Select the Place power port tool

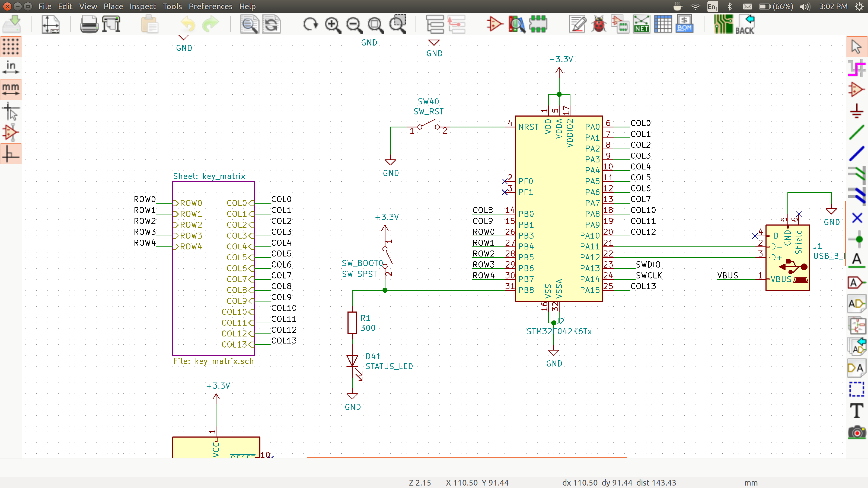coord(856,111)
